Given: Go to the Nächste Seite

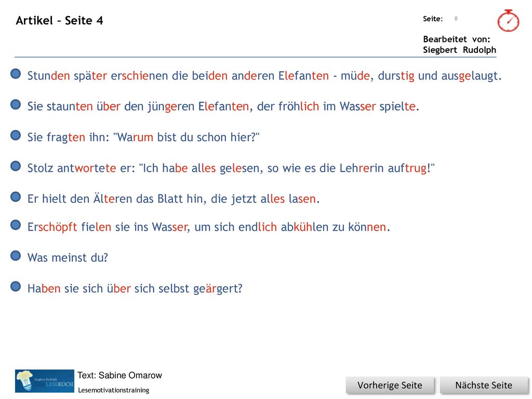Looking at the screenshot, I should [x=484, y=385].
